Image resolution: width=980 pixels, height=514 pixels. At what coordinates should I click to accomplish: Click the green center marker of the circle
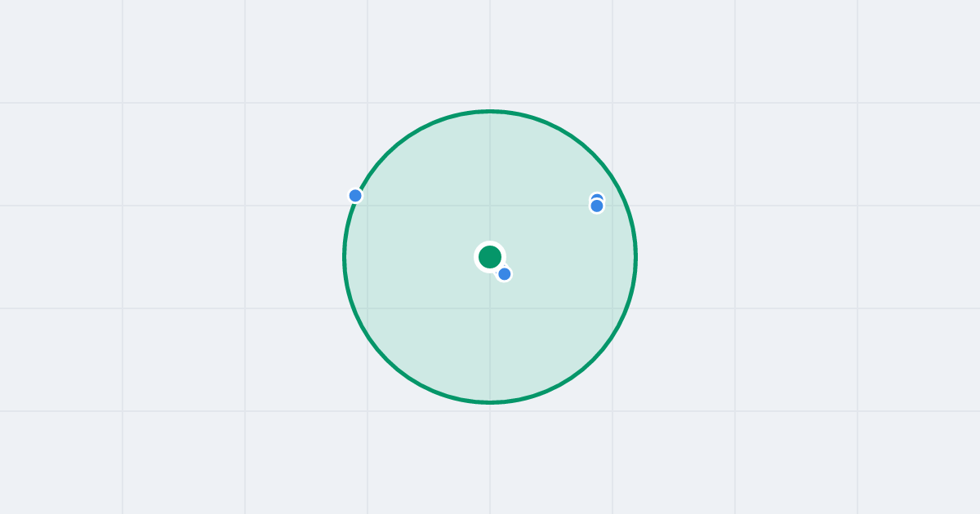[490, 257]
